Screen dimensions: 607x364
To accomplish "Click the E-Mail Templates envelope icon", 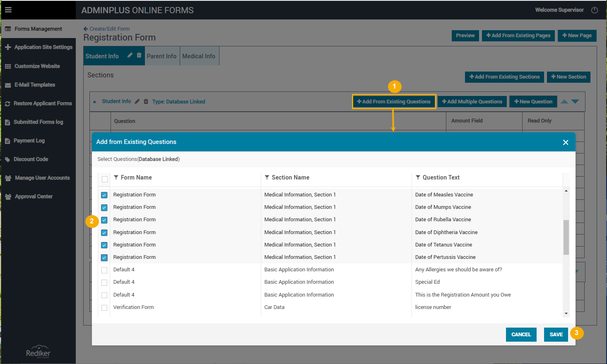I will click(8, 85).
